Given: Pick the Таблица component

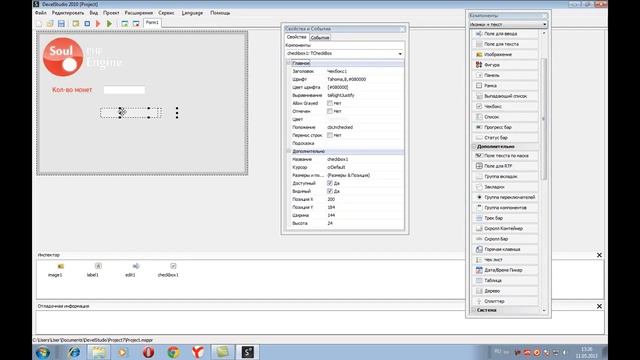Looking at the screenshot, I should pos(505,280).
